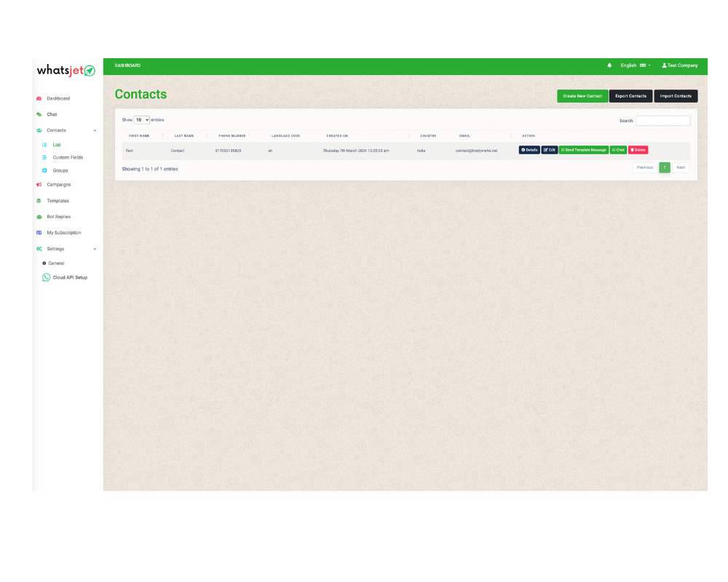728x582 pixels.
Task: Open the Chat sidebar item
Action: (52, 114)
